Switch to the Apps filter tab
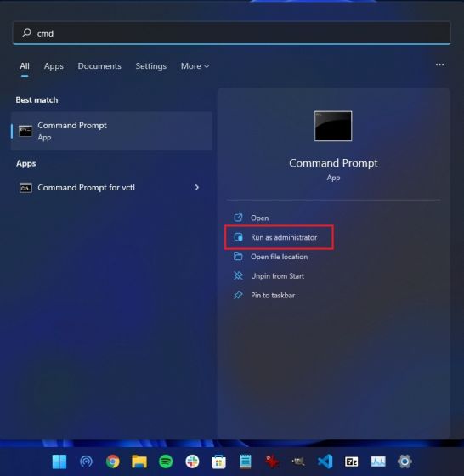This screenshot has width=464, height=476. tap(54, 66)
